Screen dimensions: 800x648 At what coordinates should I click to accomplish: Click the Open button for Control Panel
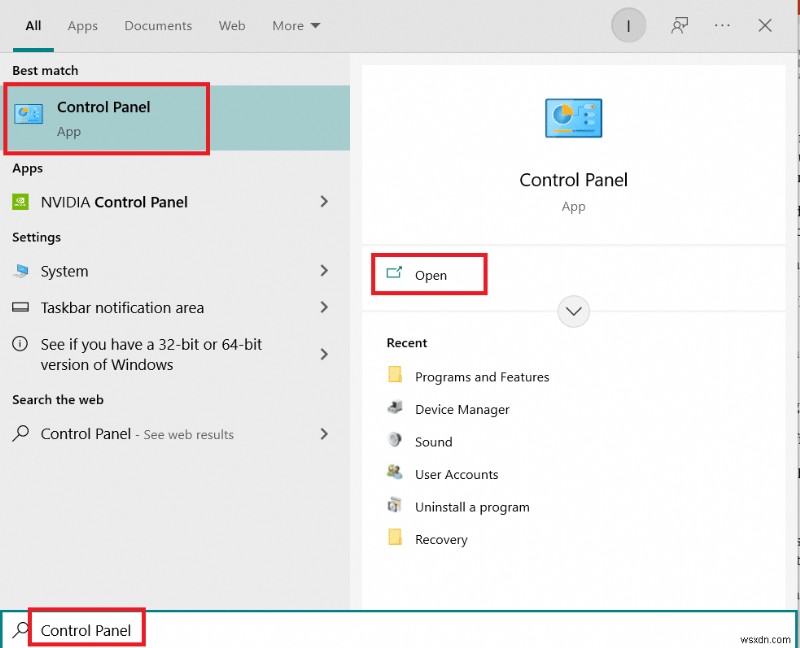pyautogui.click(x=429, y=271)
